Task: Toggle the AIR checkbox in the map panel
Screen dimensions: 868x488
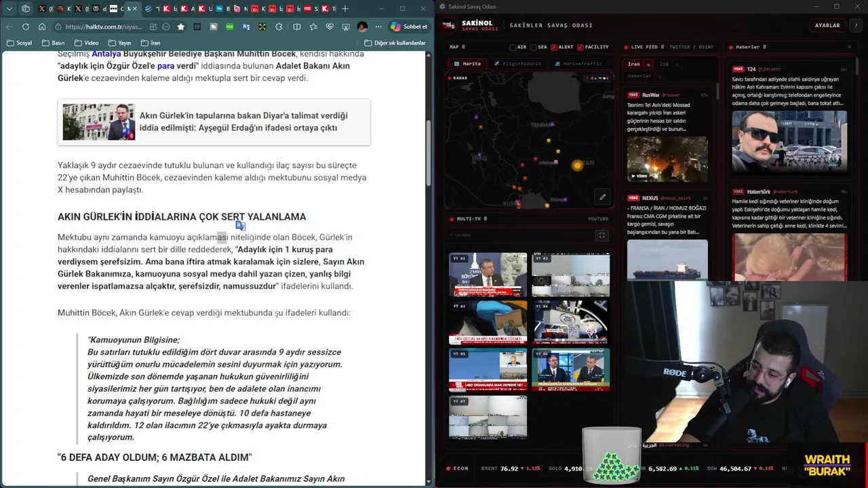Action: tap(513, 47)
